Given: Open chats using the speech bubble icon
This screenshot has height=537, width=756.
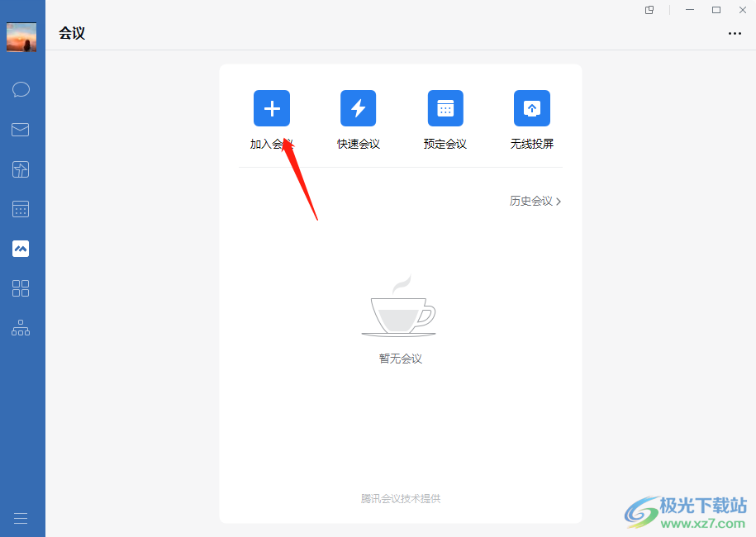Looking at the screenshot, I should click(21, 89).
